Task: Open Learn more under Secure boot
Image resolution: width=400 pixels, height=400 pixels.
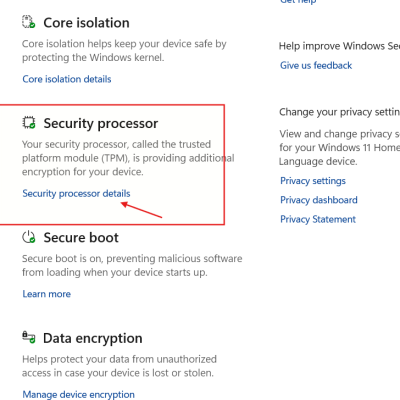Action: tap(47, 294)
